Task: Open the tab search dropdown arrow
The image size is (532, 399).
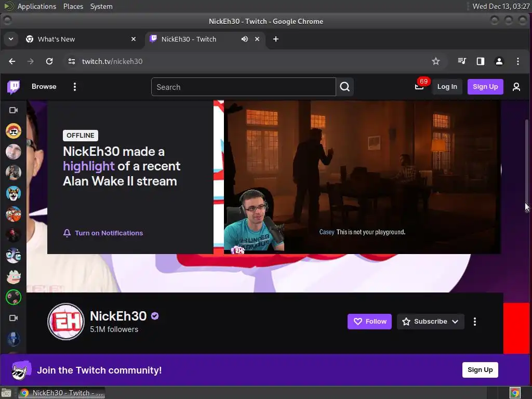Action: click(x=11, y=39)
